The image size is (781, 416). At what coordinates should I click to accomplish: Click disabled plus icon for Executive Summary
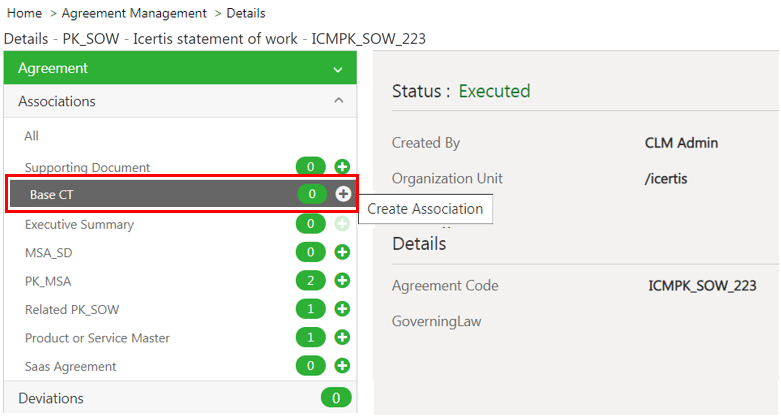[x=342, y=224]
